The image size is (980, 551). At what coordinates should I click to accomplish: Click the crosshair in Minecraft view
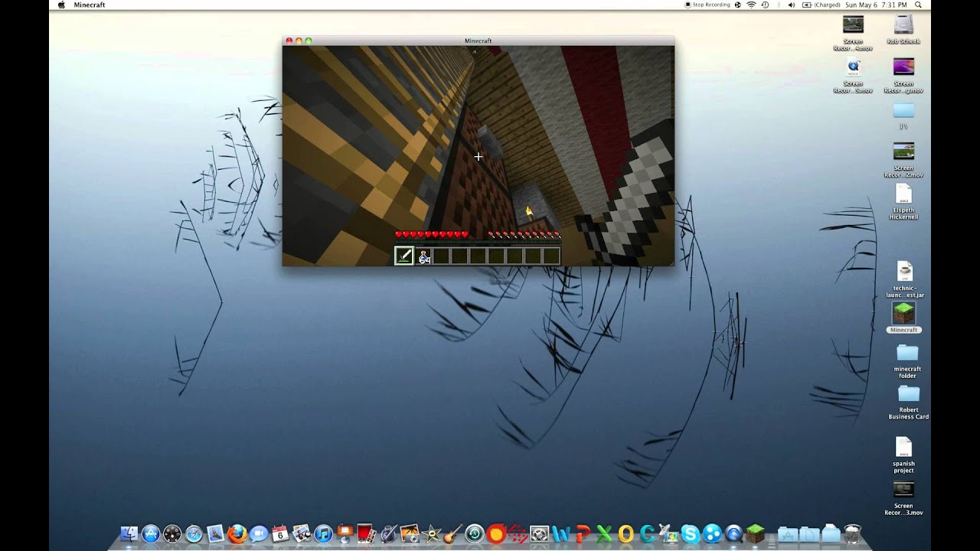479,156
